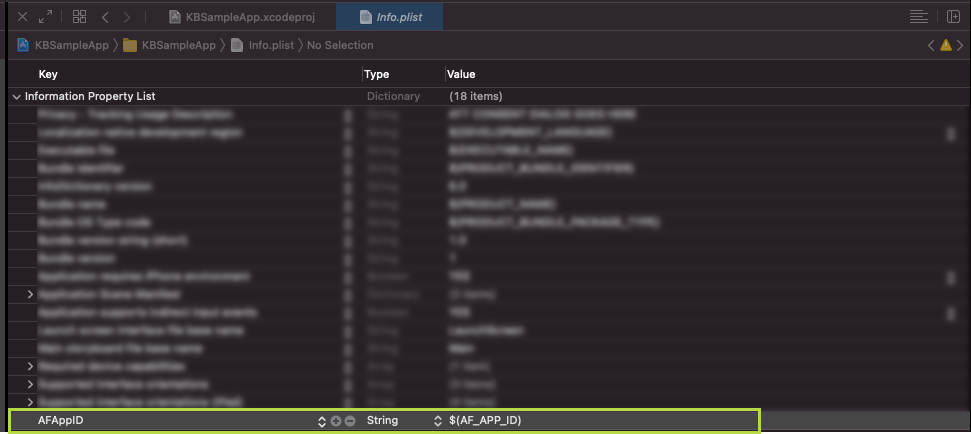Viewport: 971px width, 434px height.
Task: Click the yellow warning issue icon
Action: (945, 45)
